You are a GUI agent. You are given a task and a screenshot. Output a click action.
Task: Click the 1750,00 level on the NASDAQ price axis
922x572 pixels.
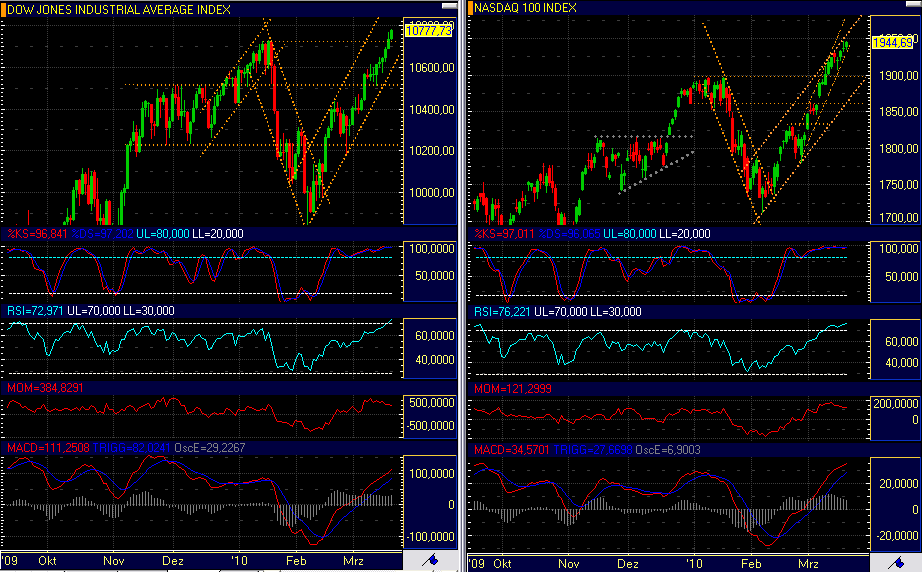tap(898, 185)
